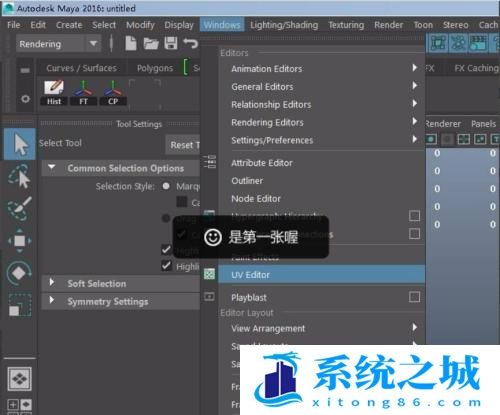Expand the Symmetry Settings section
The width and height of the screenshot is (500, 415).
52,300
